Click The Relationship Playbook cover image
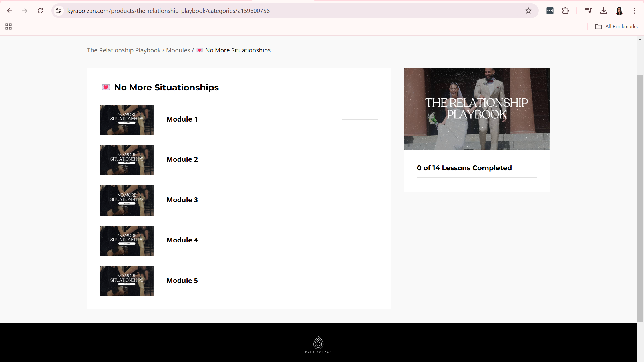Viewport: 644px width, 362px height. (x=476, y=109)
